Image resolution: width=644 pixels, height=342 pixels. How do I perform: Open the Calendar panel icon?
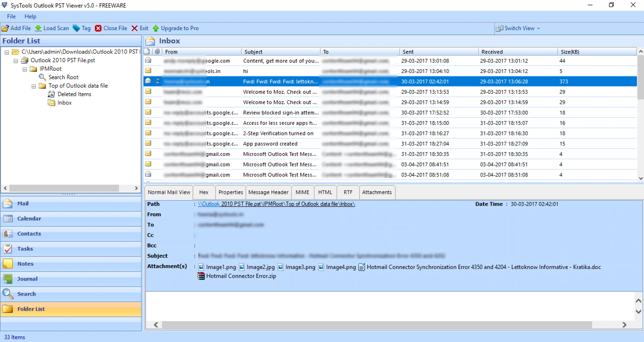[x=8, y=218]
